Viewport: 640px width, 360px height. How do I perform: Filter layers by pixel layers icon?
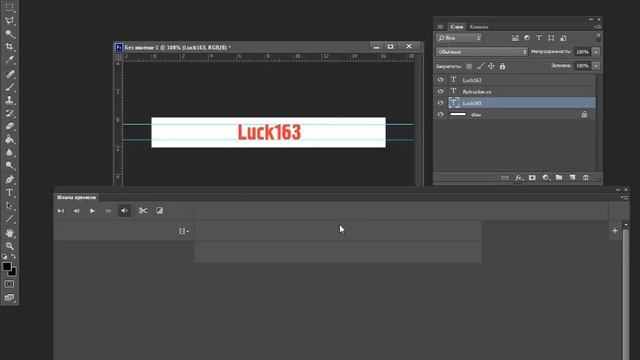(515, 38)
